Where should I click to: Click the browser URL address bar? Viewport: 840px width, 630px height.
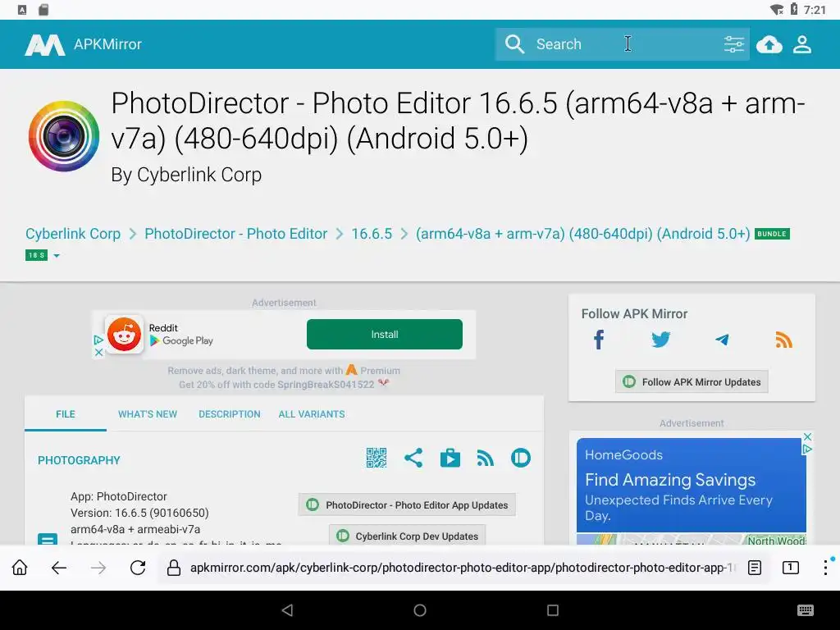463,568
